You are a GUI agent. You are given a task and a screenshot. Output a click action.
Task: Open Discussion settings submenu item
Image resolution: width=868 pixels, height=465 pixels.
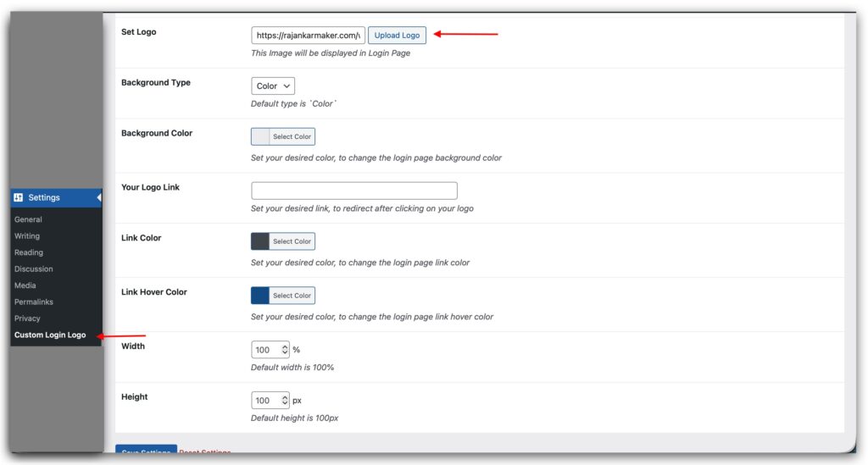[x=34, y=269]
